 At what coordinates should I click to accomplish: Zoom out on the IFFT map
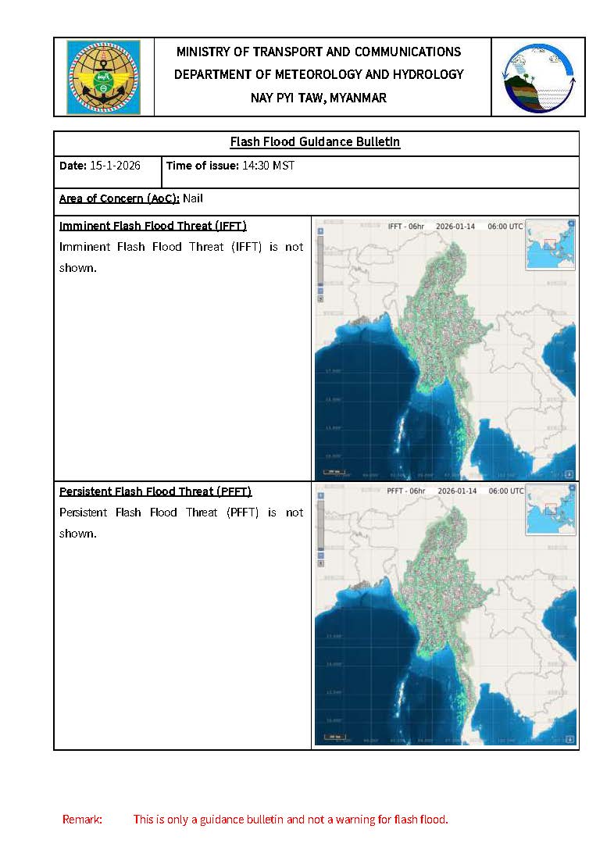coord(320,290)
